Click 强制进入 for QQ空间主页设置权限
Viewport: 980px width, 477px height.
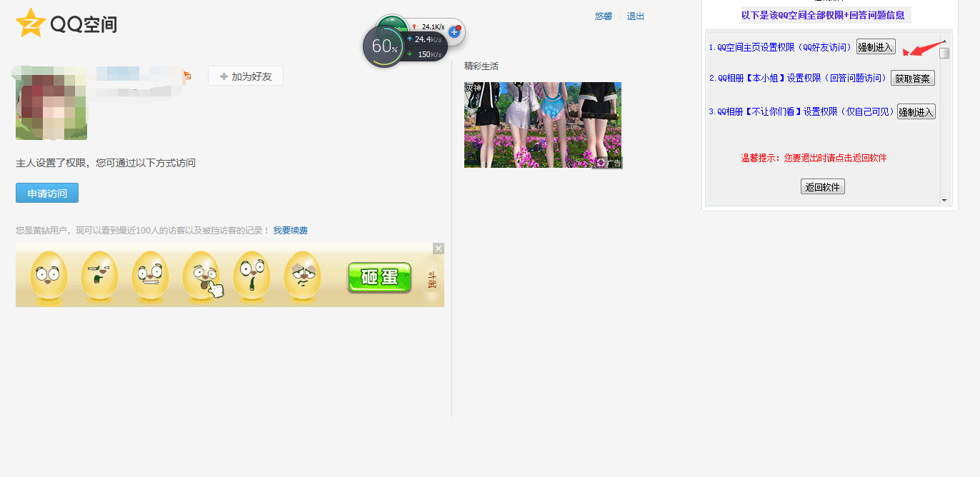click(876, 47)
